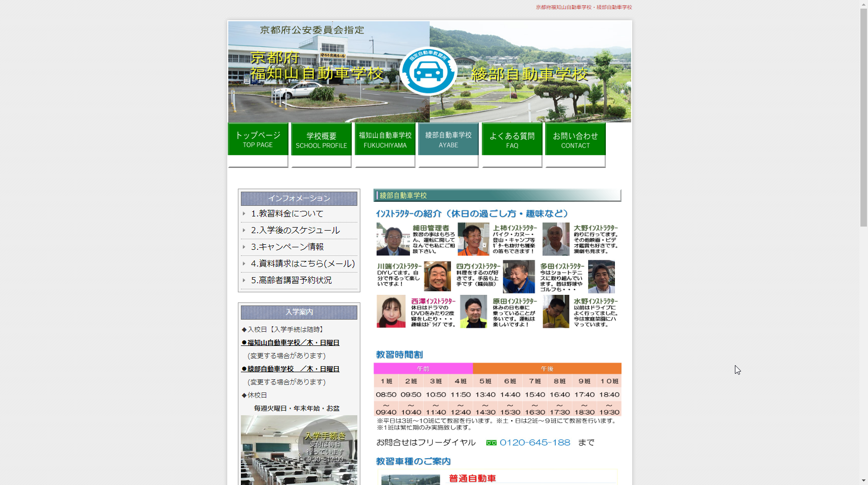Call the 0120-645-188 freephone link

click(x=534, y=442)
